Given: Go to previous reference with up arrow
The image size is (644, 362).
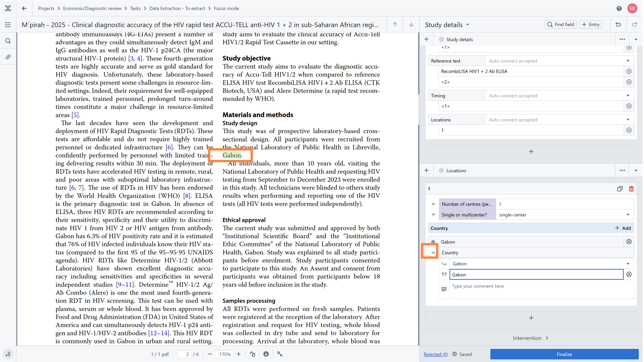Looking at the screenshot, I should 395,24.
